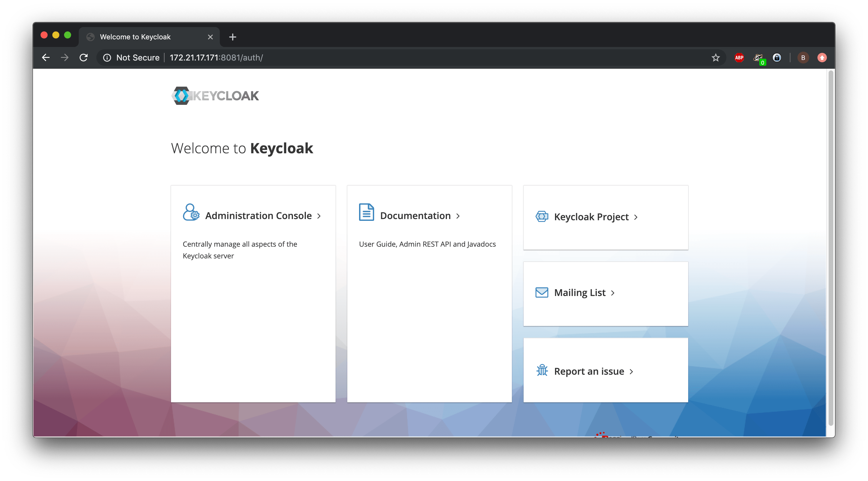
Task: Expand the Mailing List chevron
Action: [x=613, y=293]
